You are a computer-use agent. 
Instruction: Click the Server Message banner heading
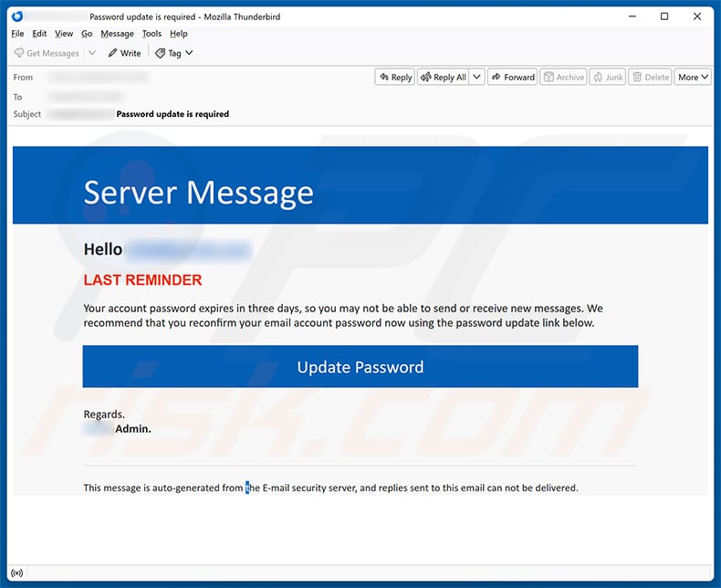click(199, 193)
